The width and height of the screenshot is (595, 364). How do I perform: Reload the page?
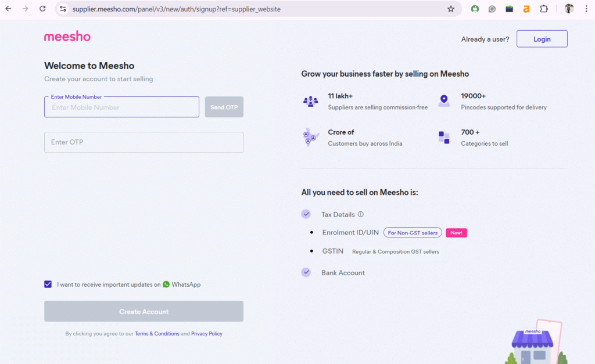tap(42, 9)
